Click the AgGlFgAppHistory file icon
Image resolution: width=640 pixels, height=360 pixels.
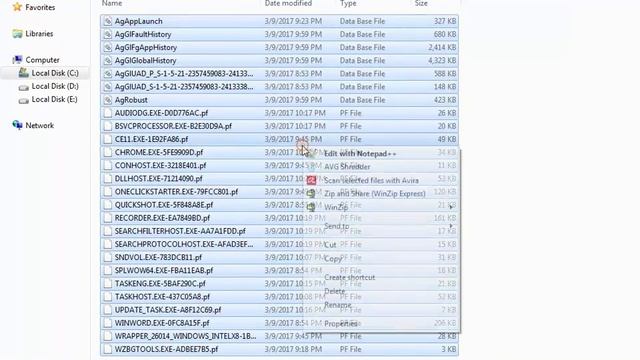(108, 47)
